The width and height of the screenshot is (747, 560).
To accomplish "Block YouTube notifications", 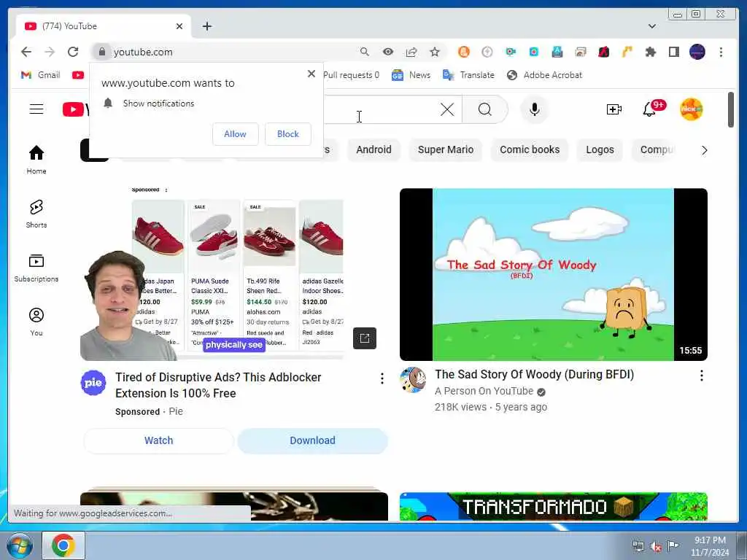I will (287, 134).
